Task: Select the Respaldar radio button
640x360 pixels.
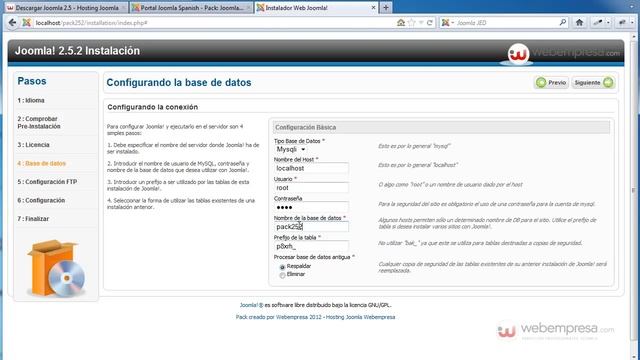Action: coord(282,267)
